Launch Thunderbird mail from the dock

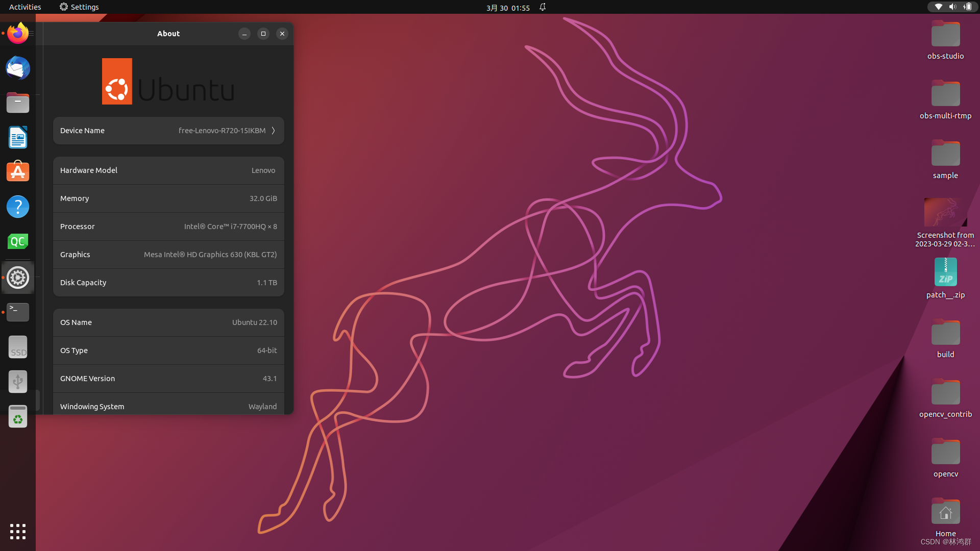(x=18, y=68)
